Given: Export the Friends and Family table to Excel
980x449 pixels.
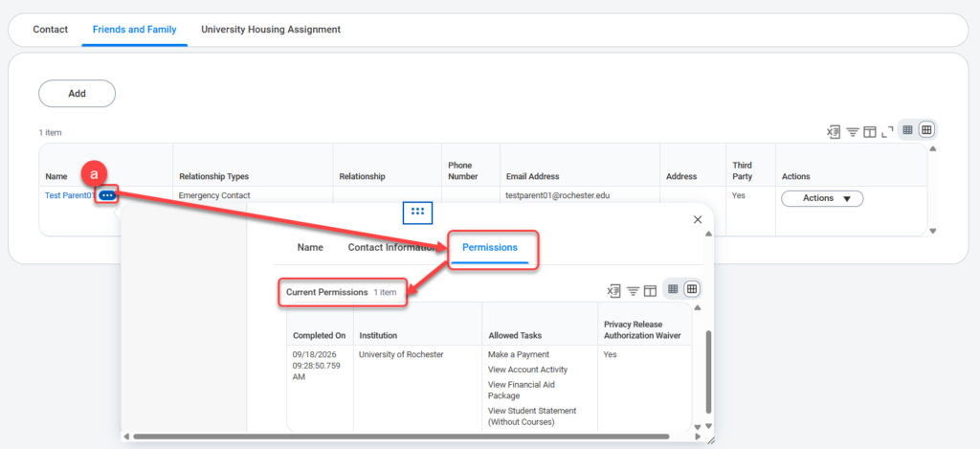Looking at the screenshot, I should coord(834,132).
